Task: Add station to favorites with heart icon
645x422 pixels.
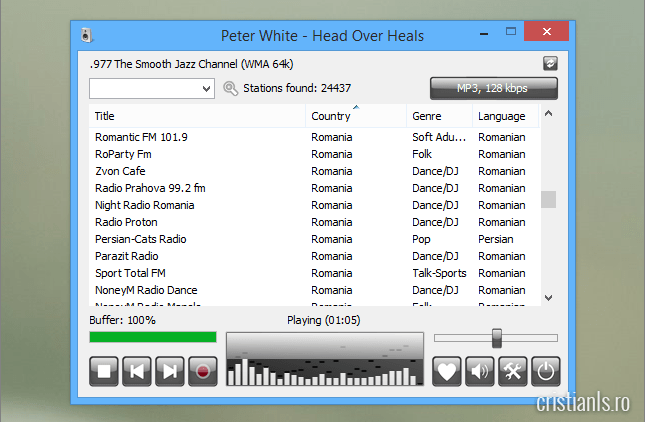Action: (x=447, y=371)
